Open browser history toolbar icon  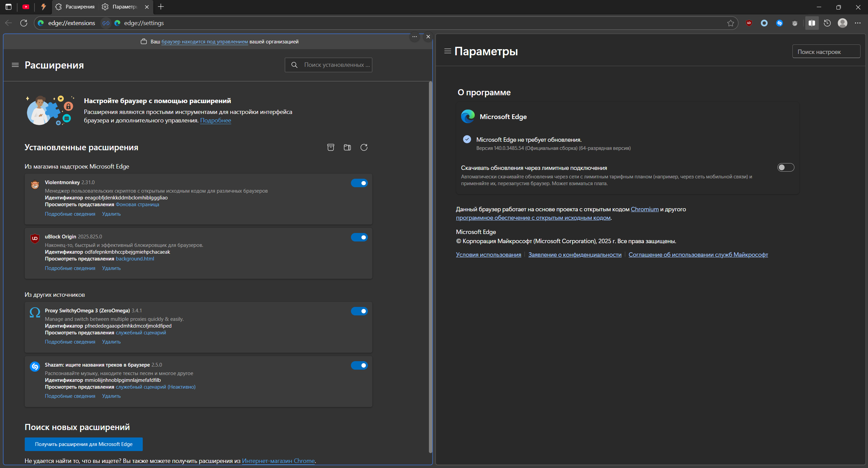click(x=827, y=23)
